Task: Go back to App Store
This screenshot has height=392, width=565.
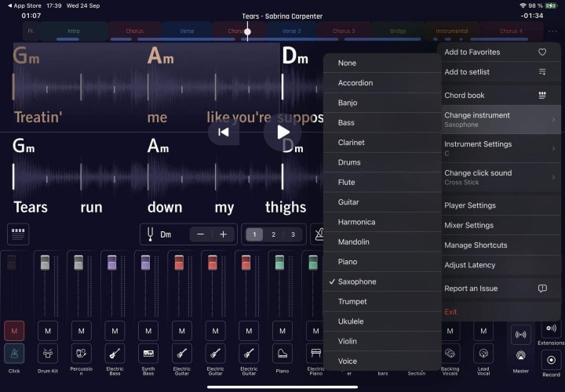Action: pyautogui.click(x=24, y=5)
